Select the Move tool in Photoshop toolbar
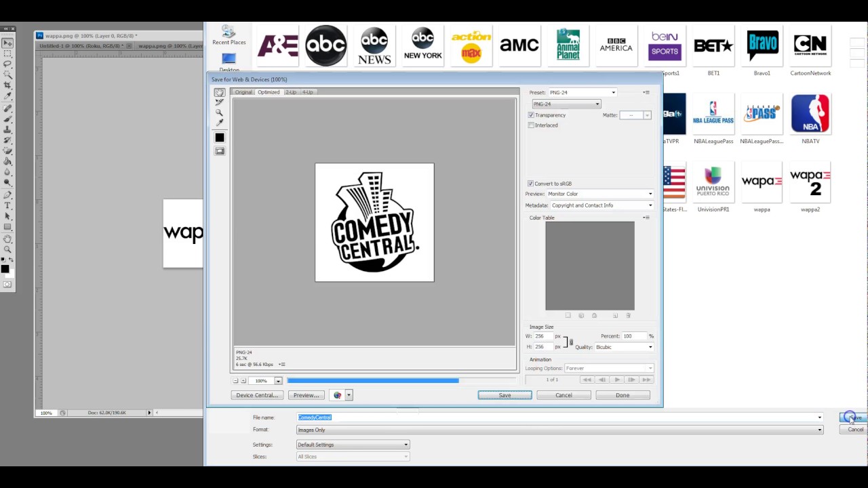 pyautogui.click(x=7, y=43)
